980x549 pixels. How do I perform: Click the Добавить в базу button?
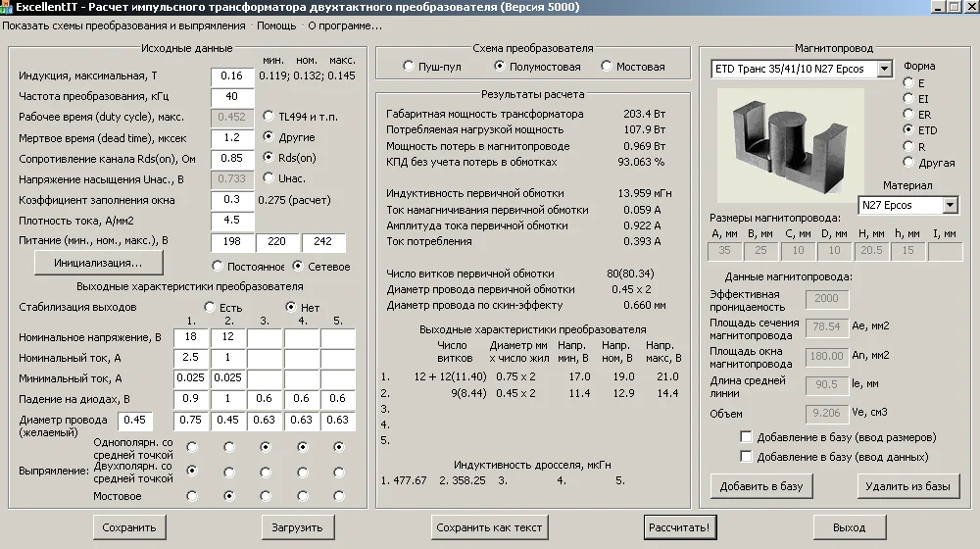tap(761, 486)
